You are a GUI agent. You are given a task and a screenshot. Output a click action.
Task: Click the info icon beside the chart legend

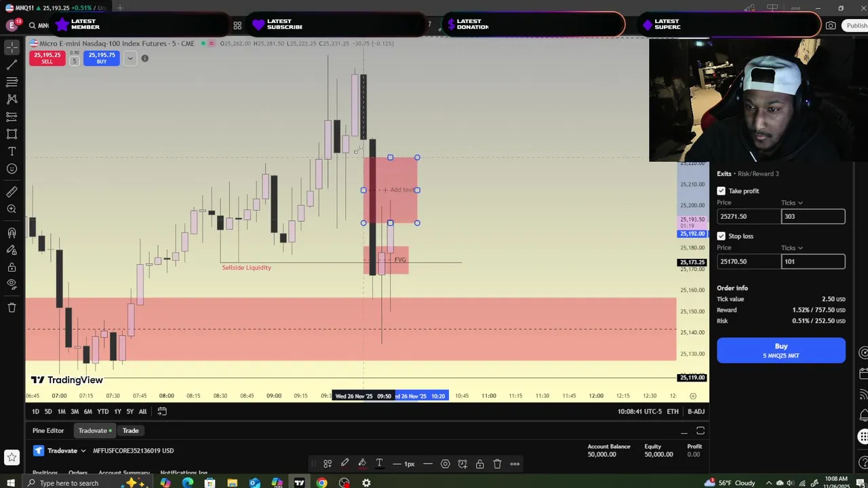pyautogui.click(x=144, y=58)
